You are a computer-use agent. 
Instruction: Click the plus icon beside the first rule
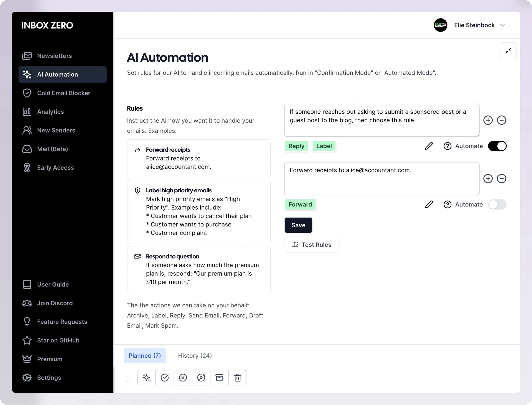click(x=488, y=120)
